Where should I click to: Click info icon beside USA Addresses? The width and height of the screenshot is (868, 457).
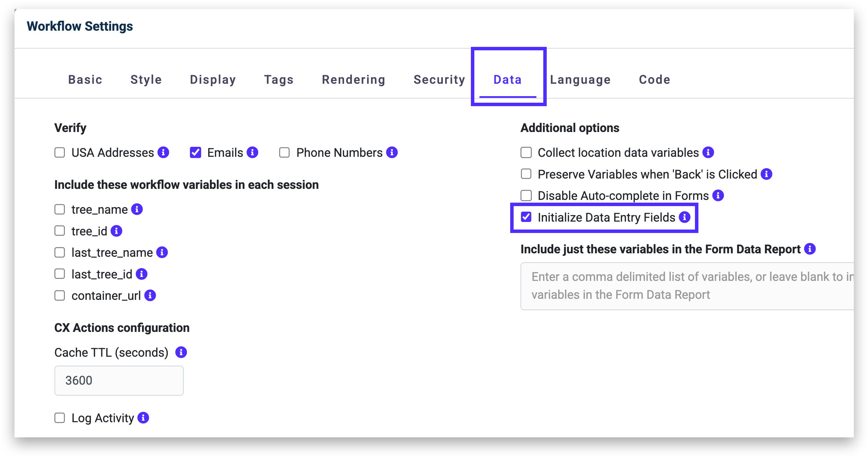[x=163, y=152]
